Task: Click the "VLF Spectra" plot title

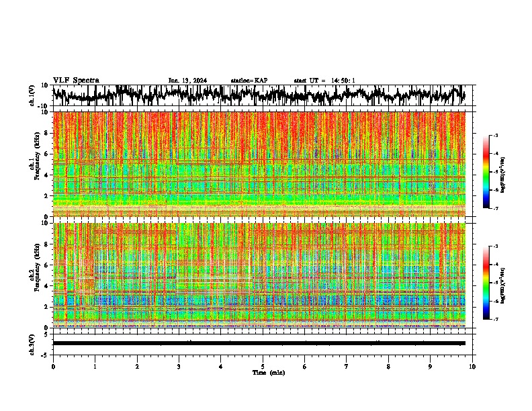Action: click(76, 81)
